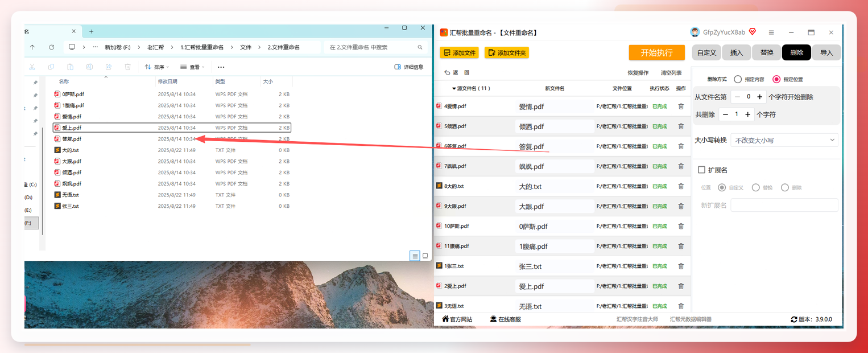Delete the 4爱情.pdf row with trash icon
This screenshot has height=353, width=868.
(681, 106)
